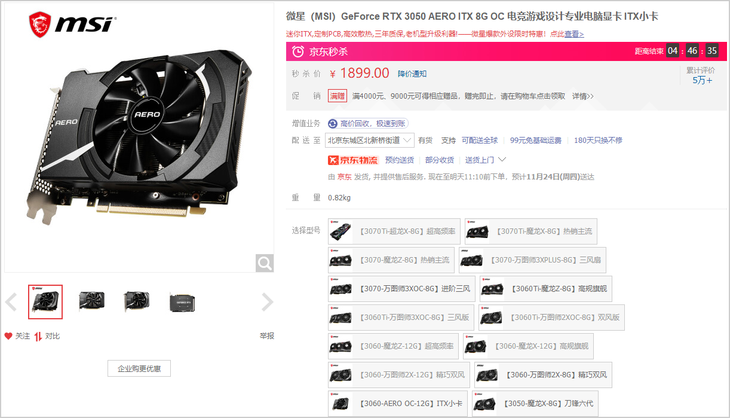The image size is (730, 418).
Task: Open the 5万+ cumulative reviews link
Action: [x=702, y=80]
